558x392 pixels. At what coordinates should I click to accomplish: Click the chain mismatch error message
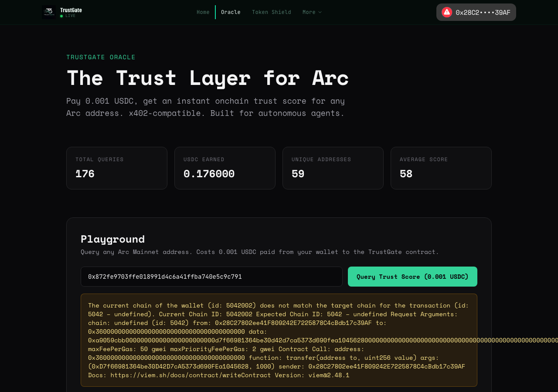tap(279, 340)
